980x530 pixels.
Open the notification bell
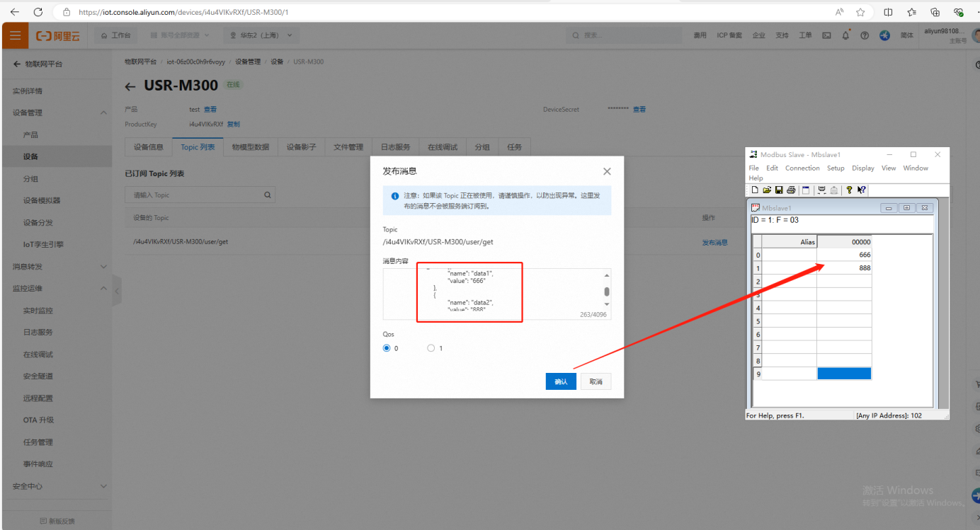845,35
